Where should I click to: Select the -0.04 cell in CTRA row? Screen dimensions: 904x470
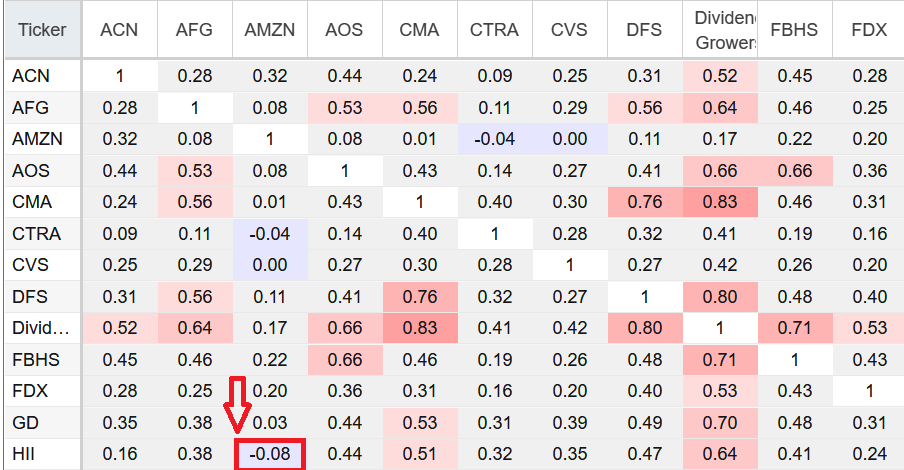point(270,234)
